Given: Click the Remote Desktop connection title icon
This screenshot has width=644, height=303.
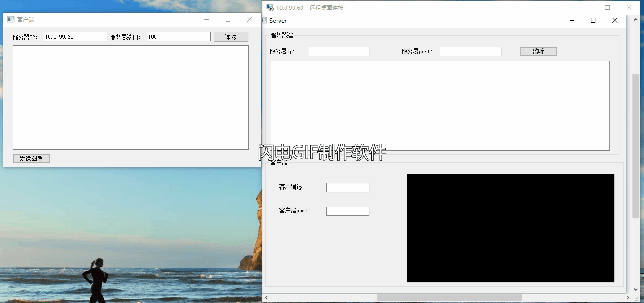Looking at the screenshot, I should (270, 8).
